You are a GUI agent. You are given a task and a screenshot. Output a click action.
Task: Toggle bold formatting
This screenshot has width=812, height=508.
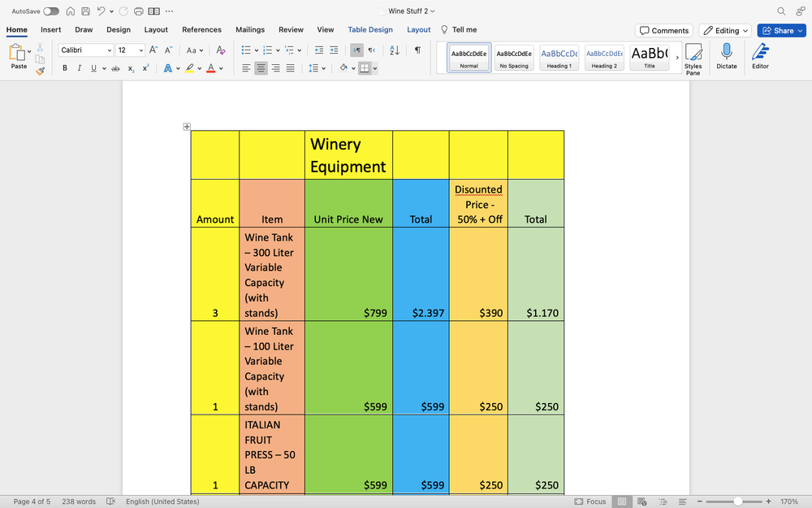(65, 68)
